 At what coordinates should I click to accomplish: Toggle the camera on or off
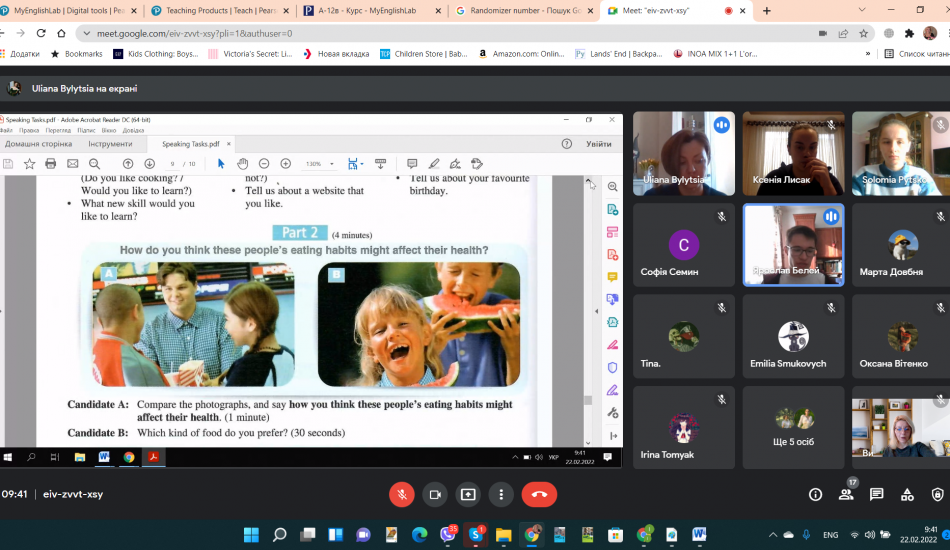(435, 494)
